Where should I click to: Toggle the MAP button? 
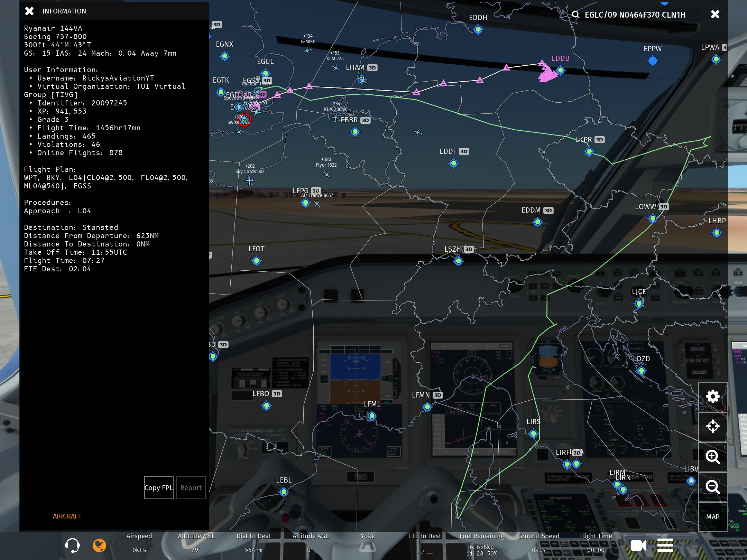point(712,517)
